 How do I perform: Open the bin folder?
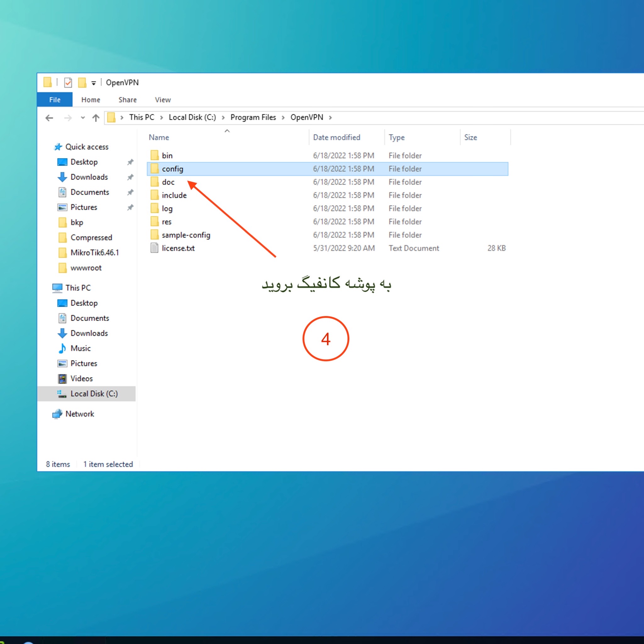tap(168, 155)
